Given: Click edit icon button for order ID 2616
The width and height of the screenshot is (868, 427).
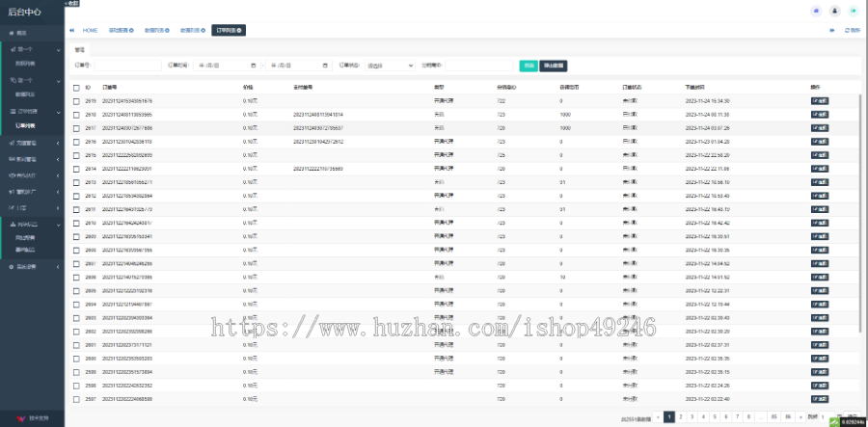Looking at the screenshot, I should point(820,142).
